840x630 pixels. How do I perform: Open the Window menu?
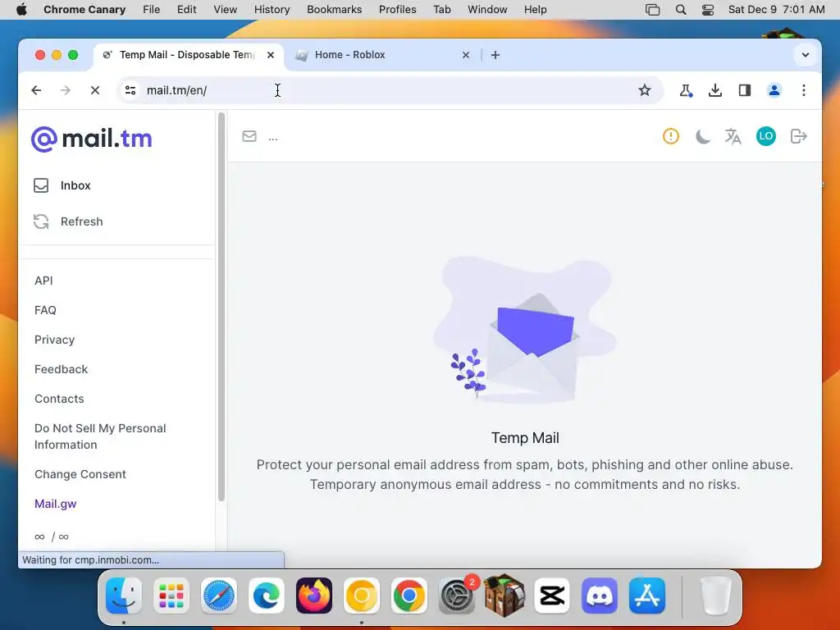point(487,10)
